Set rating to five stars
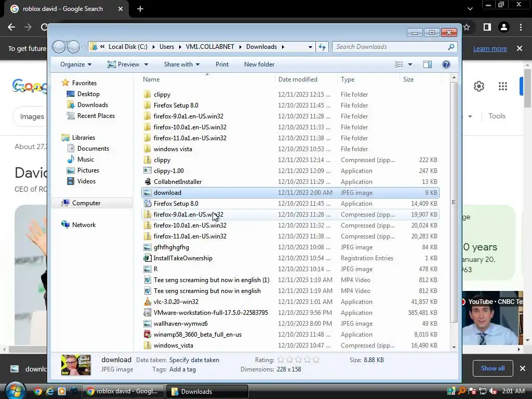 tap(316, 360)
